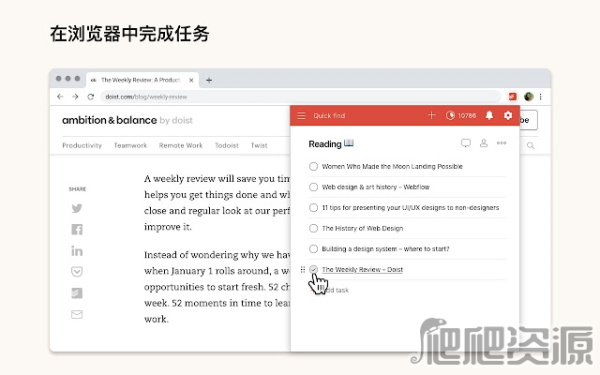This screenshot has width=600, height=375.
Task: Switch to The Weekly Review browser tab
Action: point(142,80)
